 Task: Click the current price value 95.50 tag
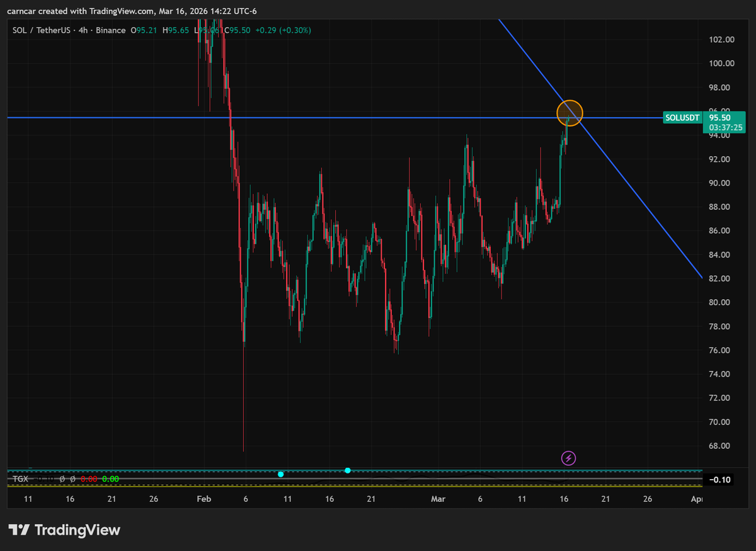coord(719,118)
